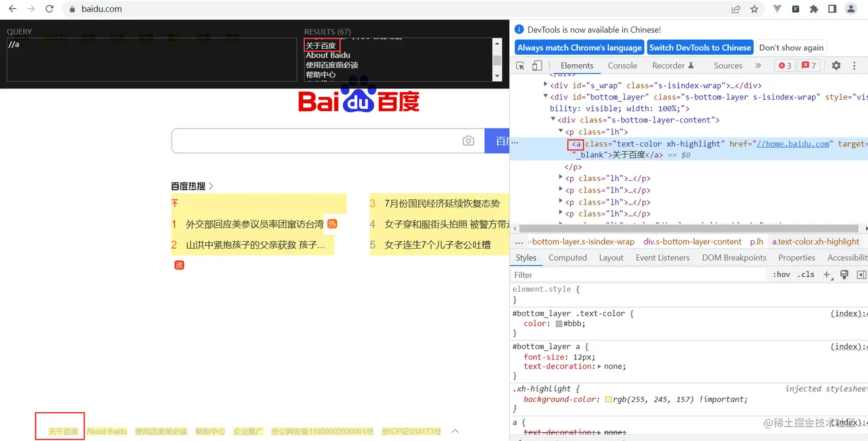868x441 pixels.
Task: Toggle the .cls element classes panel
Action: click(x=807, y=274)
